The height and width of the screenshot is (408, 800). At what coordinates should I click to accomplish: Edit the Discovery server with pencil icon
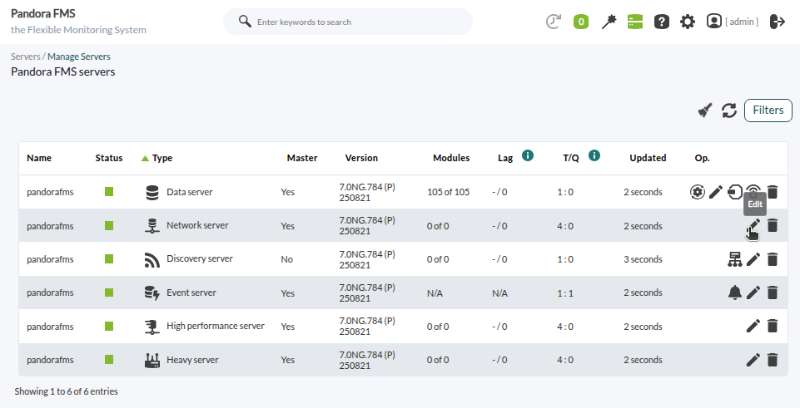coord(754,259)
